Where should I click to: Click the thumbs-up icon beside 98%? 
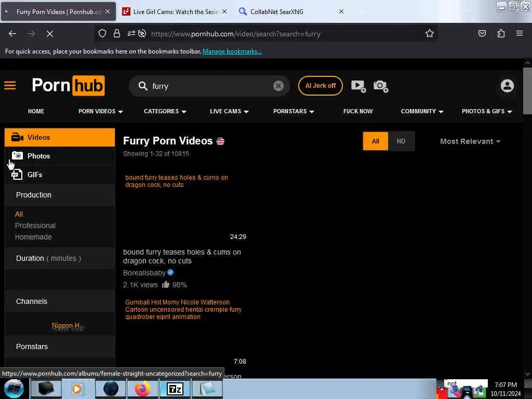166,284
